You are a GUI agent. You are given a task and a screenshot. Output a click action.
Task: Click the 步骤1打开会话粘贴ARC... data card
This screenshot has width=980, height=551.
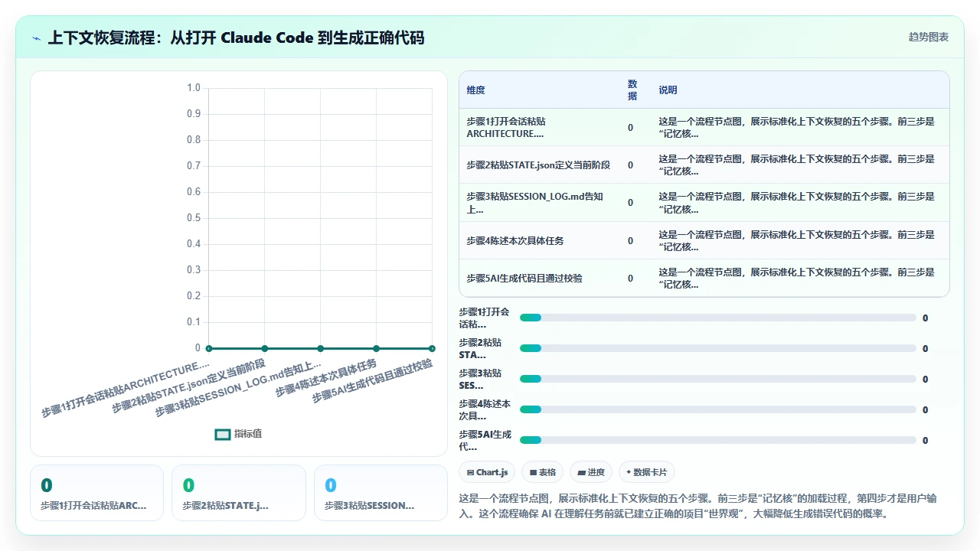point(96,493)
